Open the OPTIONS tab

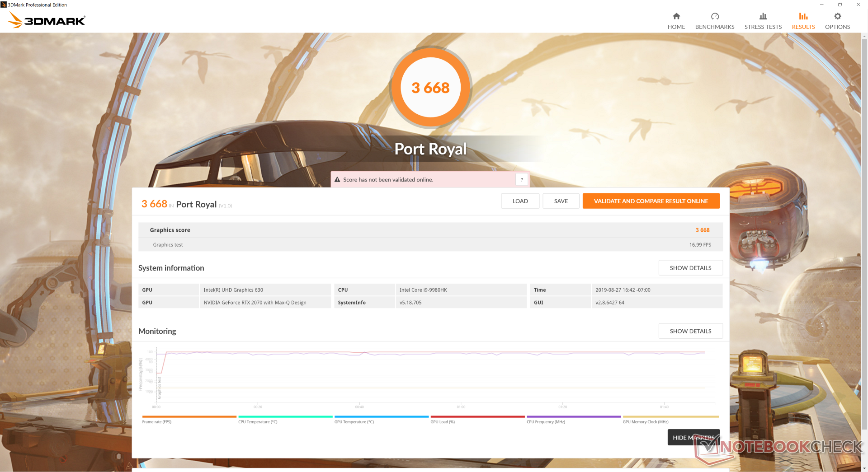(838, 21)
